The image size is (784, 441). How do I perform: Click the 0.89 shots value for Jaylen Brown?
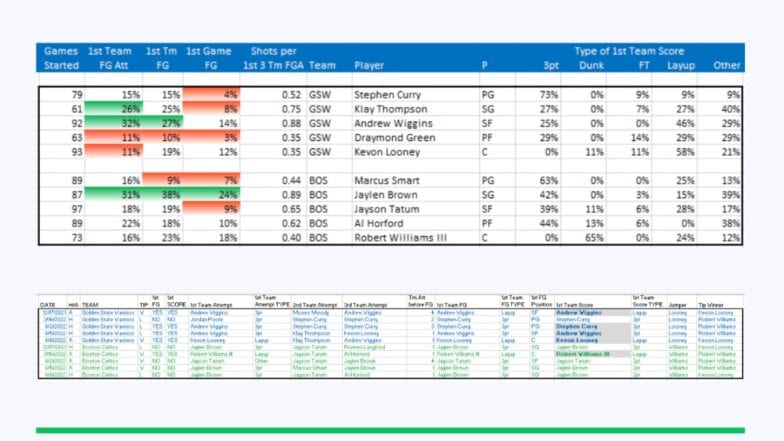(x=291, y=195)
